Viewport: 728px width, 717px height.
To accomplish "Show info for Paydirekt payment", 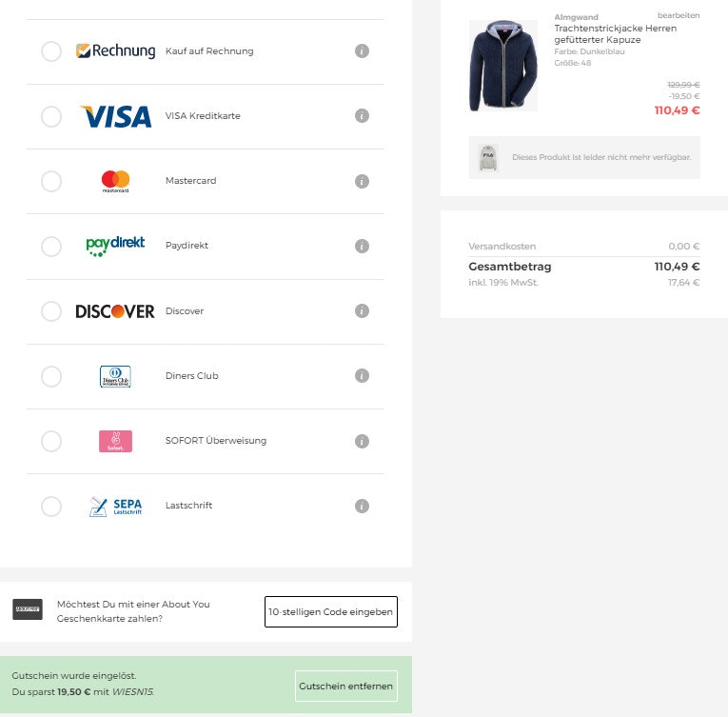I will [x=362, y=246].
